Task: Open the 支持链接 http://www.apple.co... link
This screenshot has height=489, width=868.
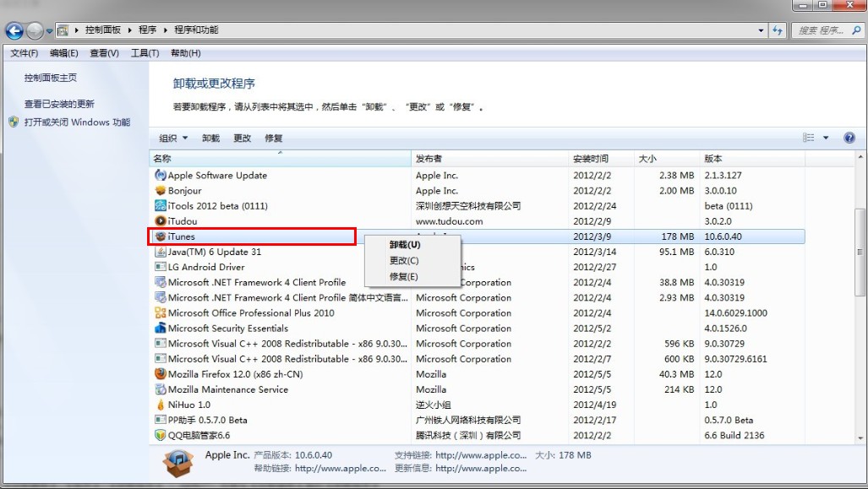Action: coord(481,455)
